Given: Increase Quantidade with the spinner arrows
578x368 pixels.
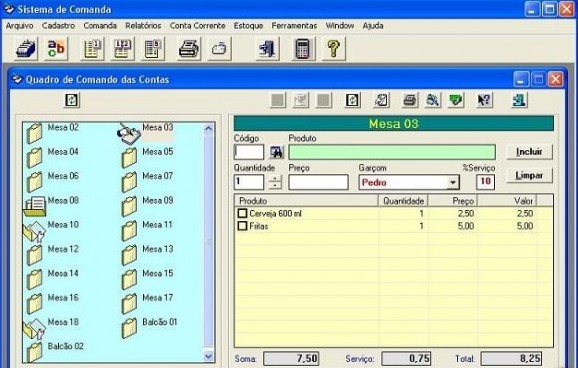Looking at the screenshot, I should 275,178.
